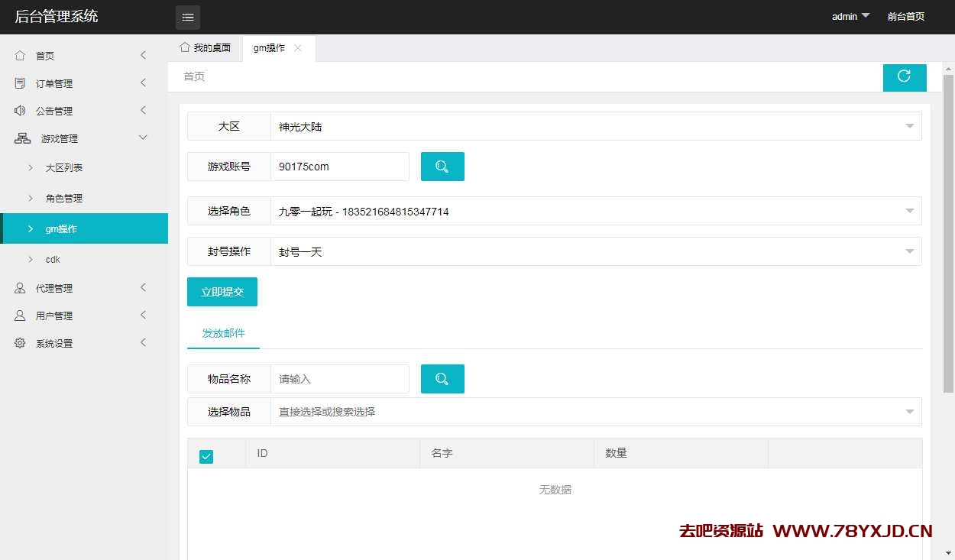Click search icon beside item name field

pos(442,379)
